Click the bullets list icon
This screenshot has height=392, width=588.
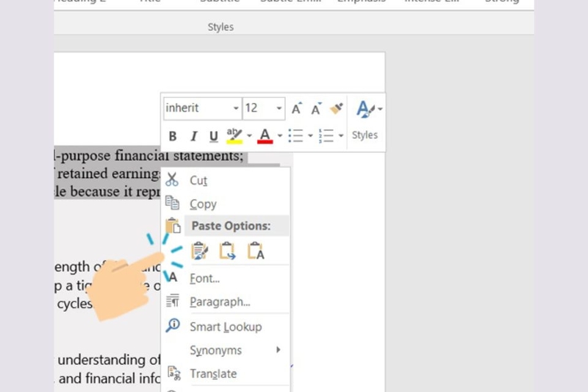pos(295,136)
